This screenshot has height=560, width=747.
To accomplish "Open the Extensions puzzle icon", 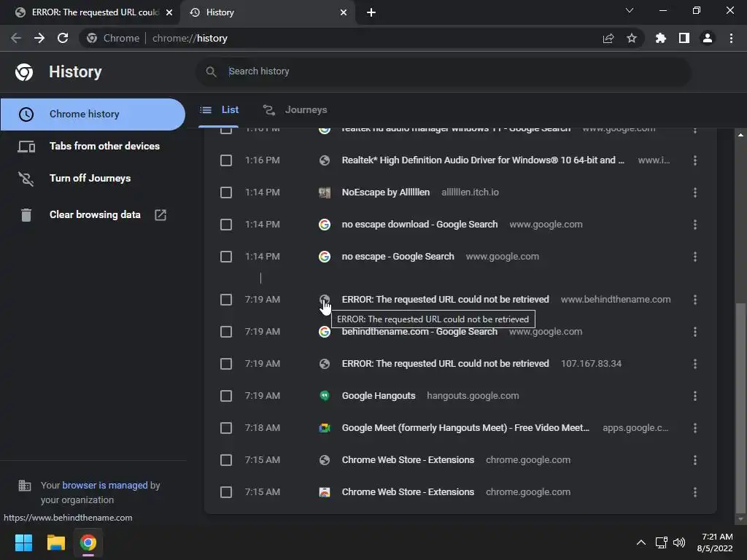I will click(x=661, y=38).
